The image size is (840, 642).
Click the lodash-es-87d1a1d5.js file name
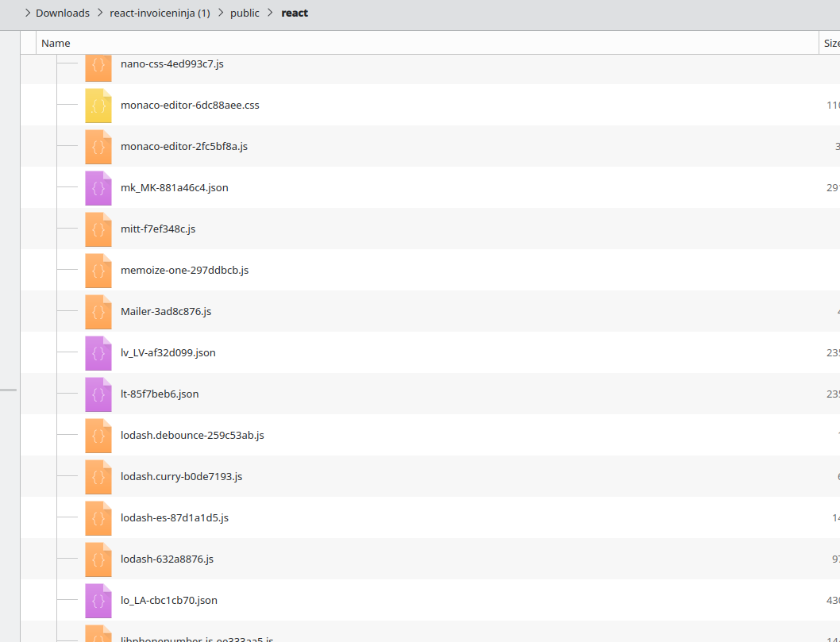[174, 517]
